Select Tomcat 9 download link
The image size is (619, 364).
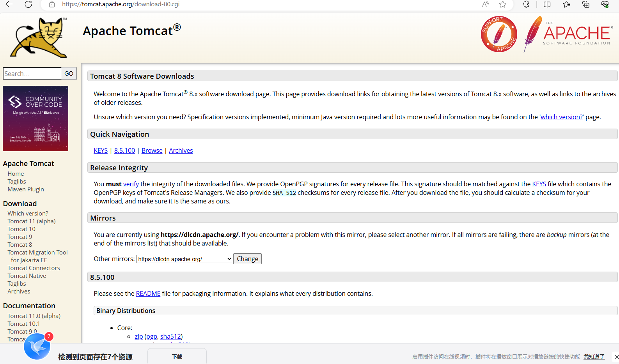20,237
